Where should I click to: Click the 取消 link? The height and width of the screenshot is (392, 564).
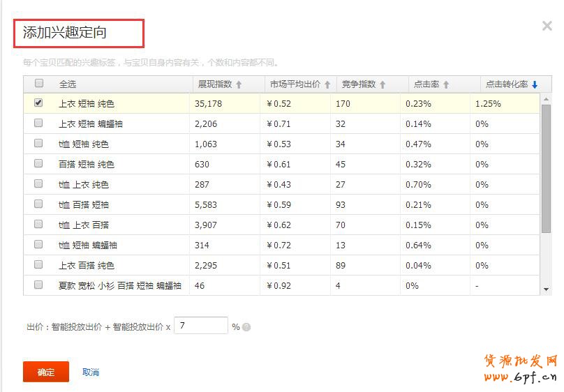(x=91, y=372)
